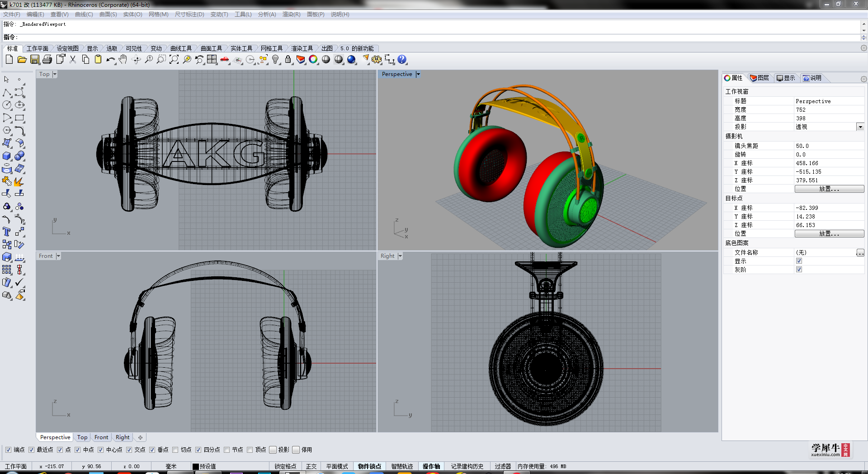Open the Right viewport dropdown arrow
Screen dimensions: 868x474
point(400,256)
